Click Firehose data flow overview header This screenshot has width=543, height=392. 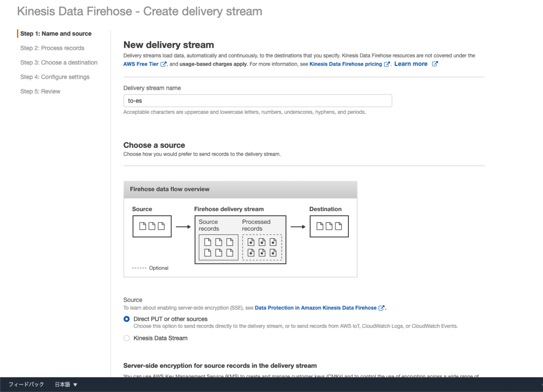pyautogui.click(x=240, y=189)
